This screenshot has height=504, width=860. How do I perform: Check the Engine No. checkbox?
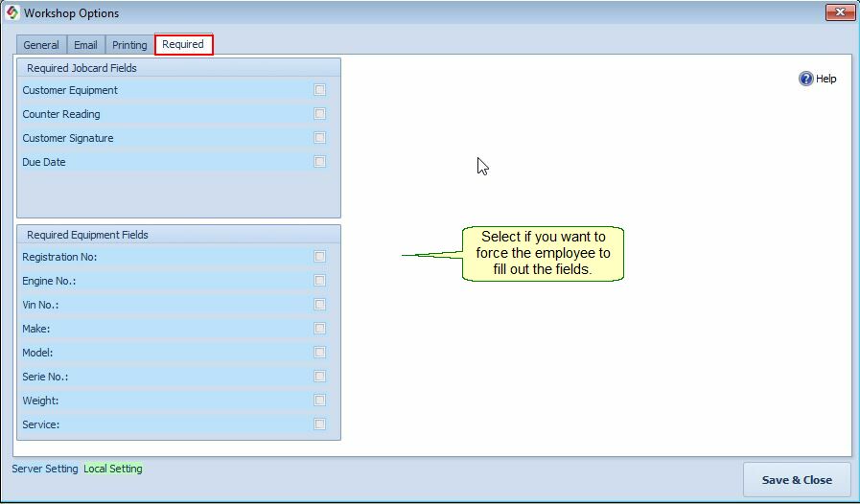pyautogui.click(x=320, y=281)
